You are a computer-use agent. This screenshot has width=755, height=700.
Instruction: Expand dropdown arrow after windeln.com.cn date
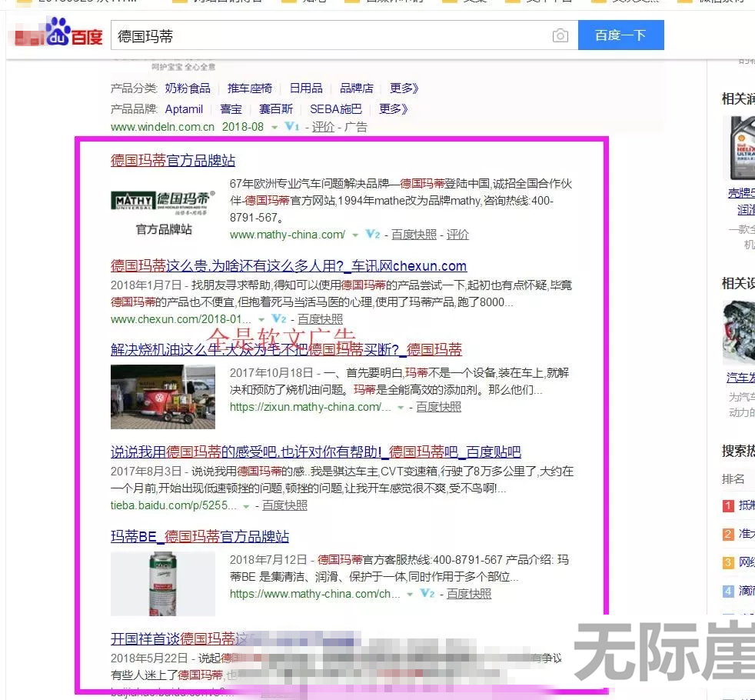coord(274,128)
